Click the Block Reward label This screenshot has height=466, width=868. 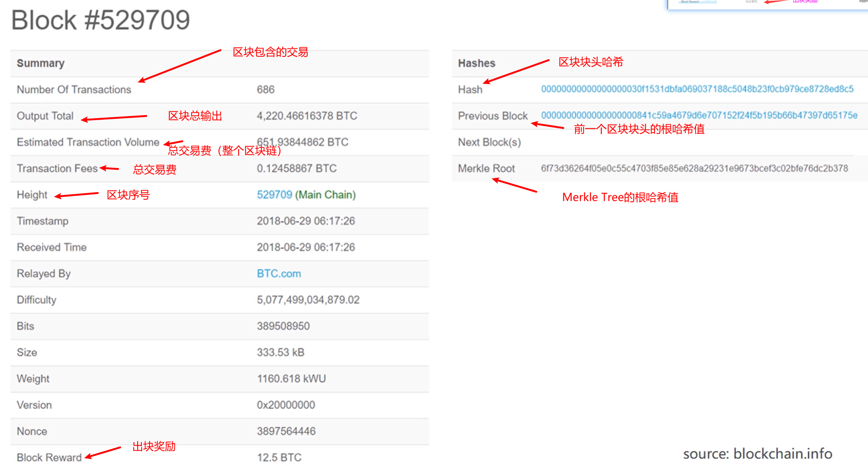(49, 458)
